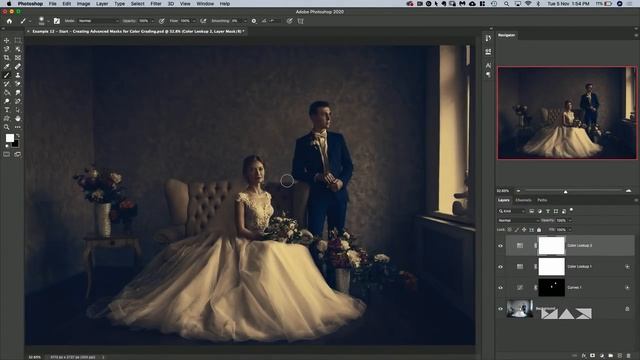Create a new group folder icon
Screen dimensions: 640x360
(611, 356)
